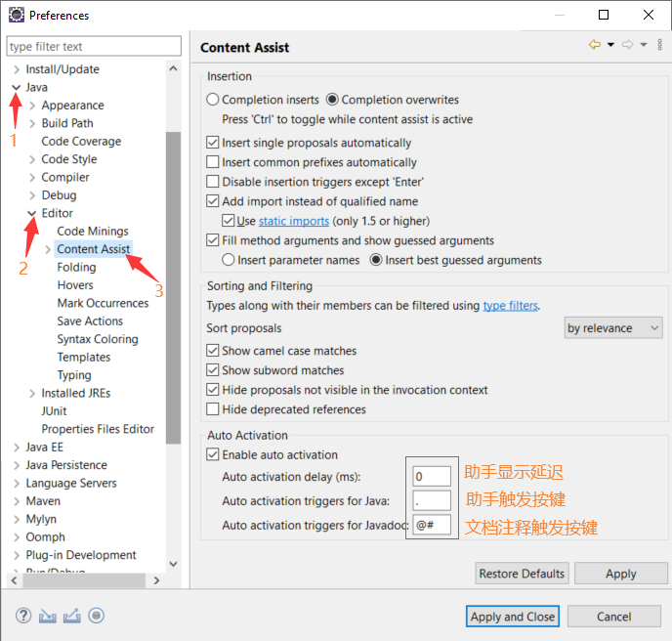This screenshot has width=672, height=641.
Task: Click the forward navigation arrow icon
Action: pos(627,44)
